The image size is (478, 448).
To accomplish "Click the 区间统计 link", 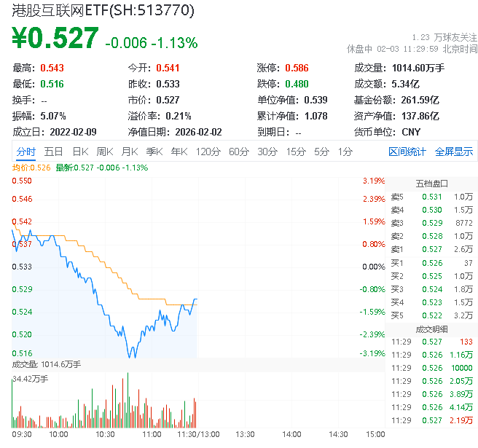I will (x=407, y=152).
